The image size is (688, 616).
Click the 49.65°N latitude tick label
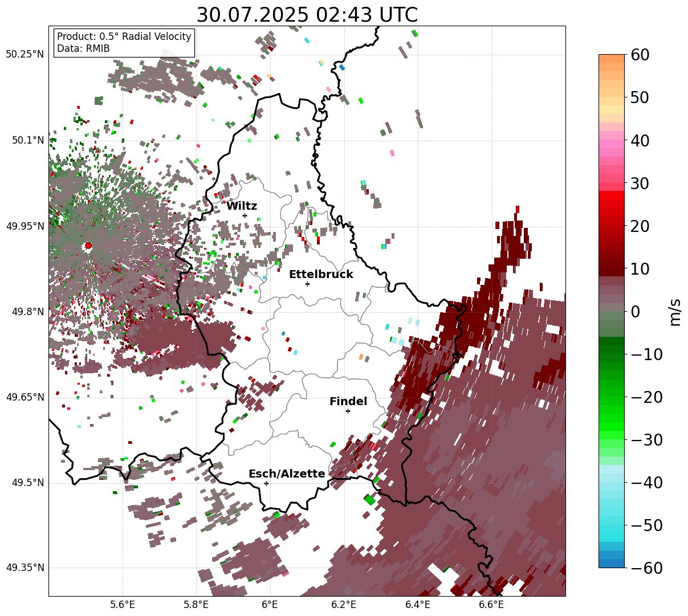point(25,397)
